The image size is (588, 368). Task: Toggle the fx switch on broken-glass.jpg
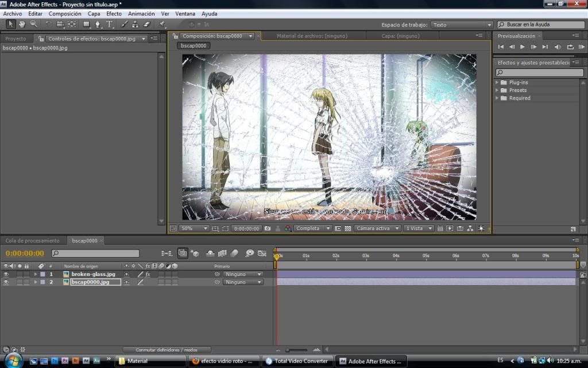tap(148, 274)
